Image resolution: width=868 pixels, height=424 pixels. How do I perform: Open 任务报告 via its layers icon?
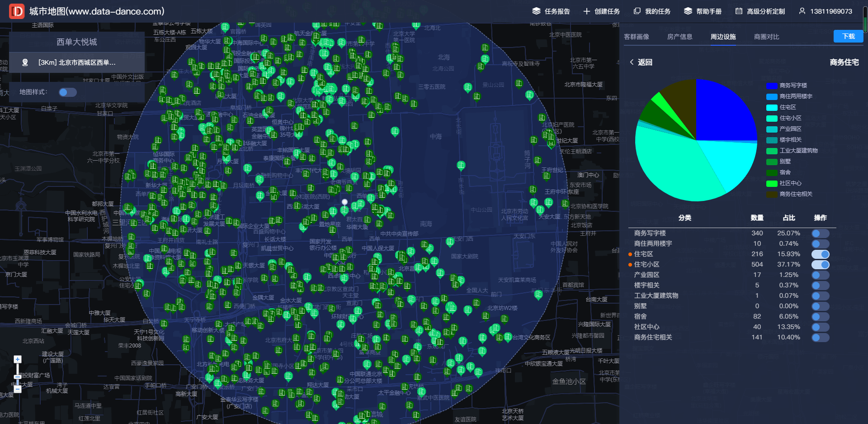[536, 11]
